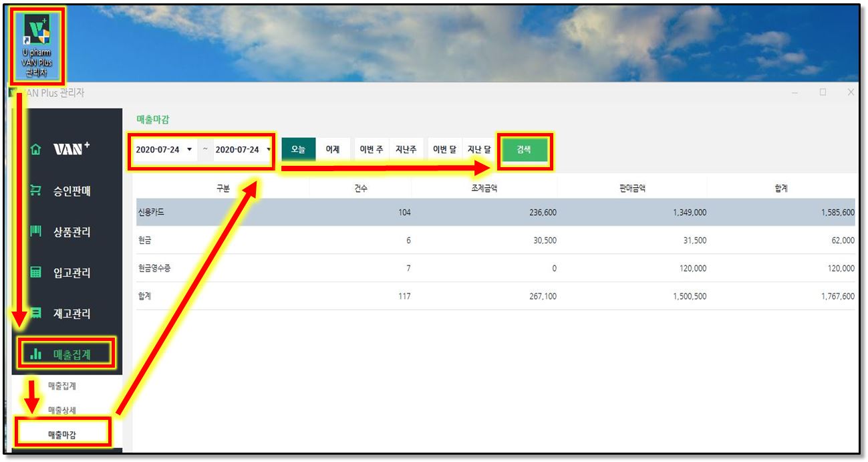
Task: Click the 판매금액 column header
Action: coord(631,189)
